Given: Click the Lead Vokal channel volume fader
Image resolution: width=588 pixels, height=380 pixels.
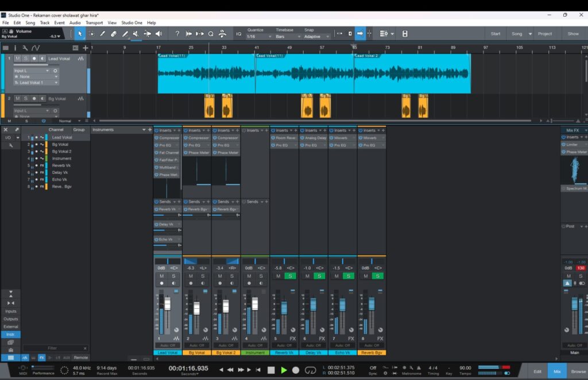Looking at the screenshot, I should tap(167, 304).
